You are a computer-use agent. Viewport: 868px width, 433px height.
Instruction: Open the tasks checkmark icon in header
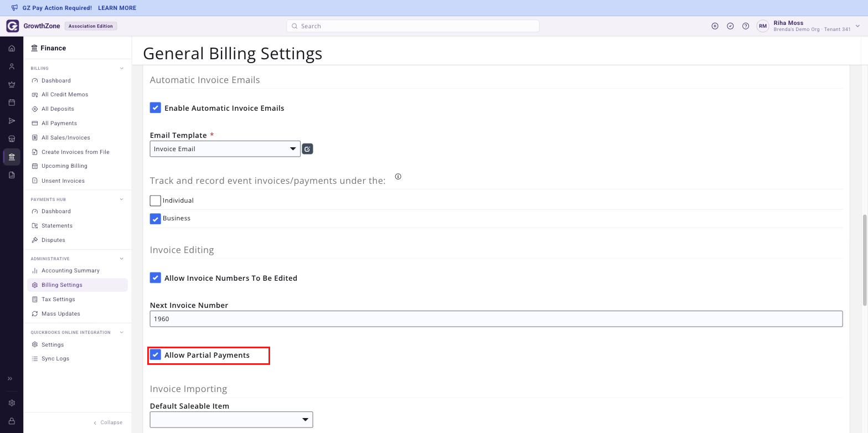pyautogui.click(x=730, y=26)
